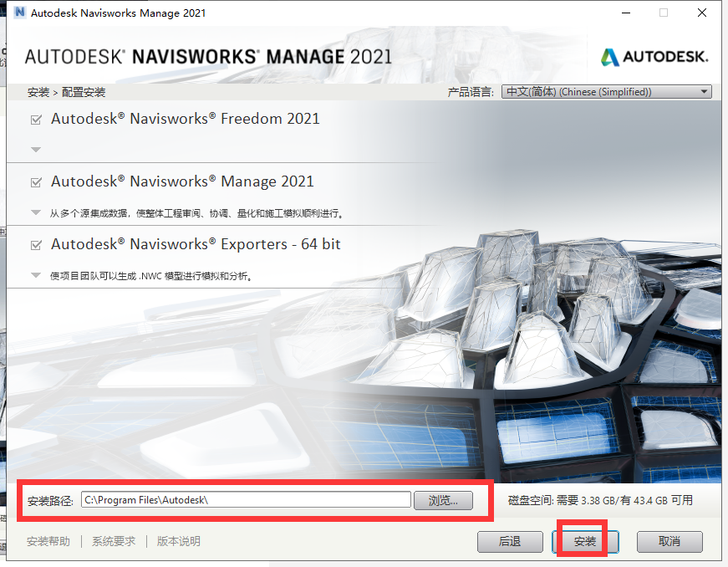Open the 系统要求 requirements link
Screen dimensions: 728x567
coord(114,541)
